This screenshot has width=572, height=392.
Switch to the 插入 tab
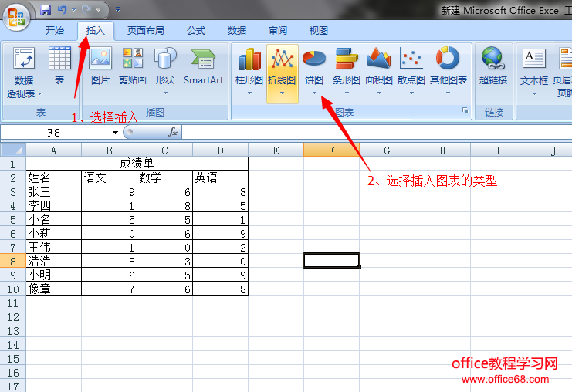(x=96, y=31)
